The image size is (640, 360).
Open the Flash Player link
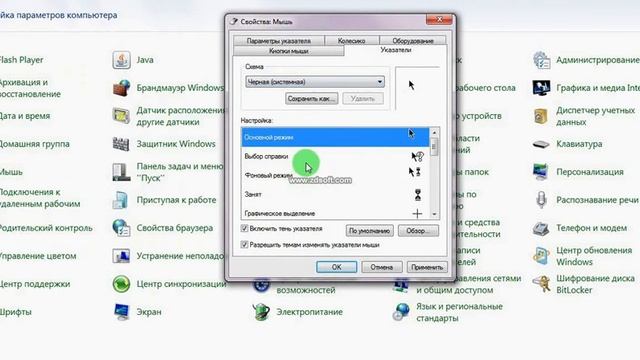pos(22,60)
